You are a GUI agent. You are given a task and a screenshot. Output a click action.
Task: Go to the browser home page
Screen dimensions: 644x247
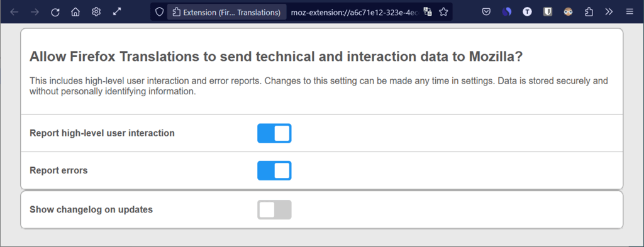coord(75,12)
